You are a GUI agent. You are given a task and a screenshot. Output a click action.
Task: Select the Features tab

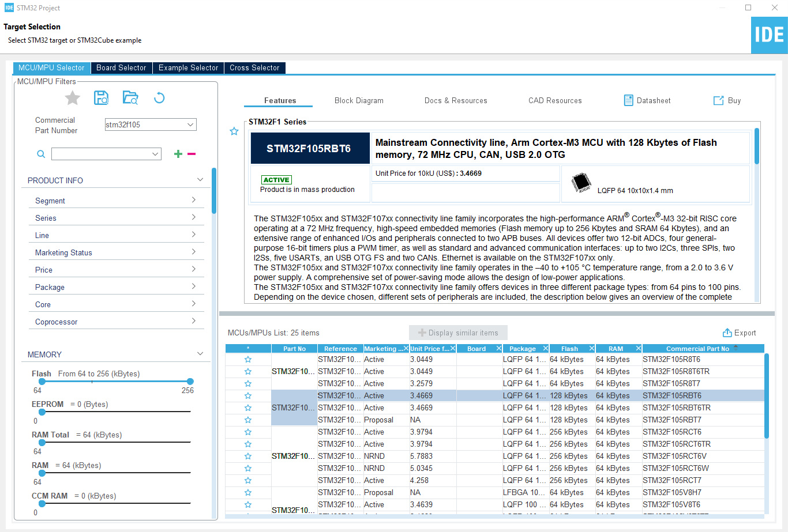280,100
